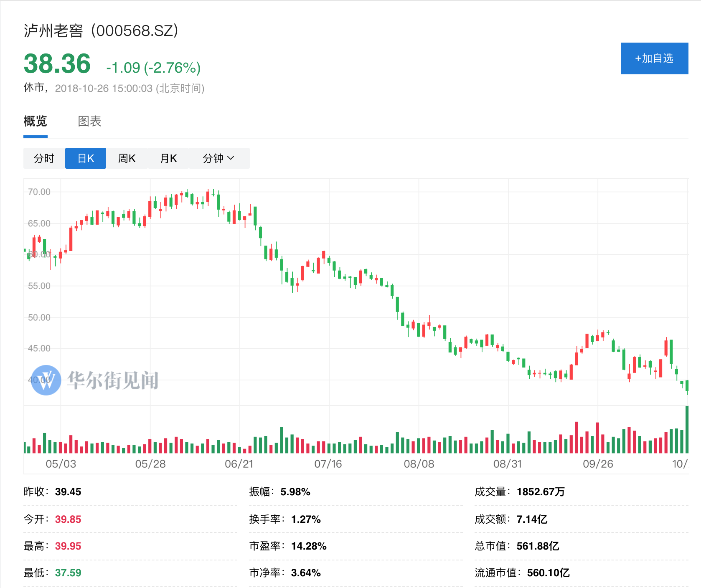Click the 最高 value 39.95
The width and height of the screenshot is (701, 588).
coord(68,546)
